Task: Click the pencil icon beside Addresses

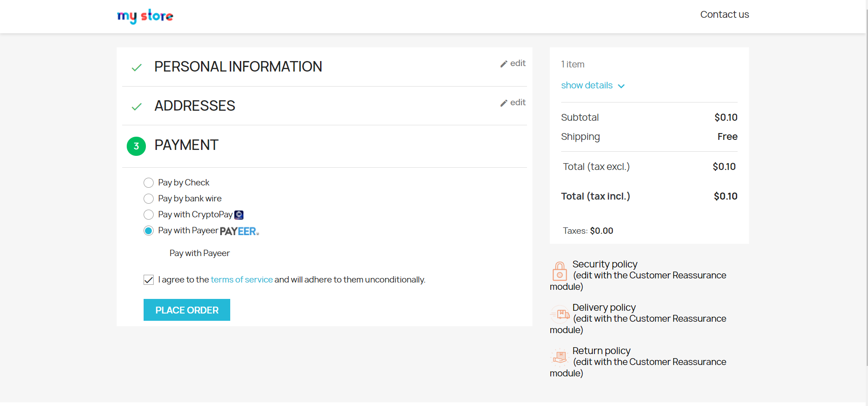Action: (x=504, y=103)
